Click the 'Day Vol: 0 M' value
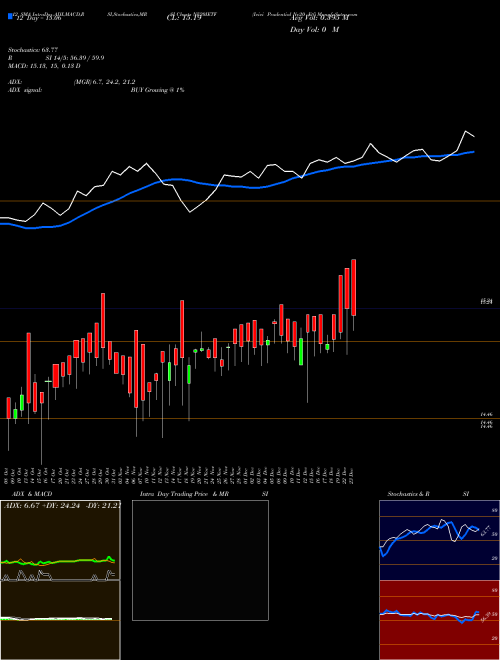 click(x=314, y=30)
